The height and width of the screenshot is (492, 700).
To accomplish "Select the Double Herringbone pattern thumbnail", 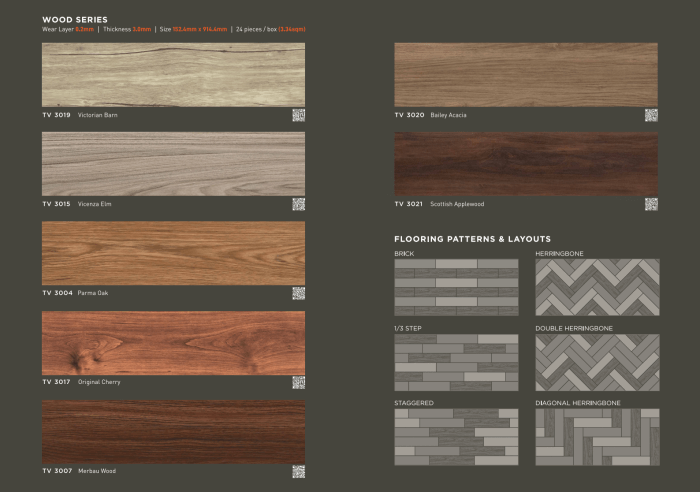I will tap(596, 362).
